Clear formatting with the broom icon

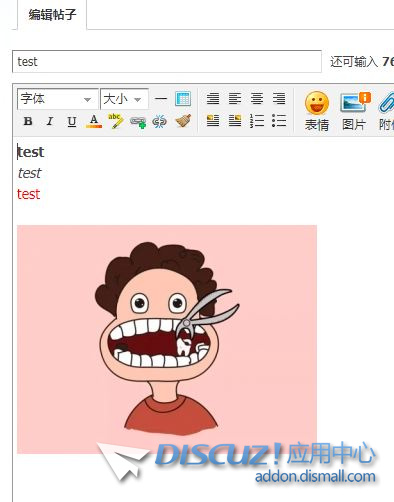(183, 121)
